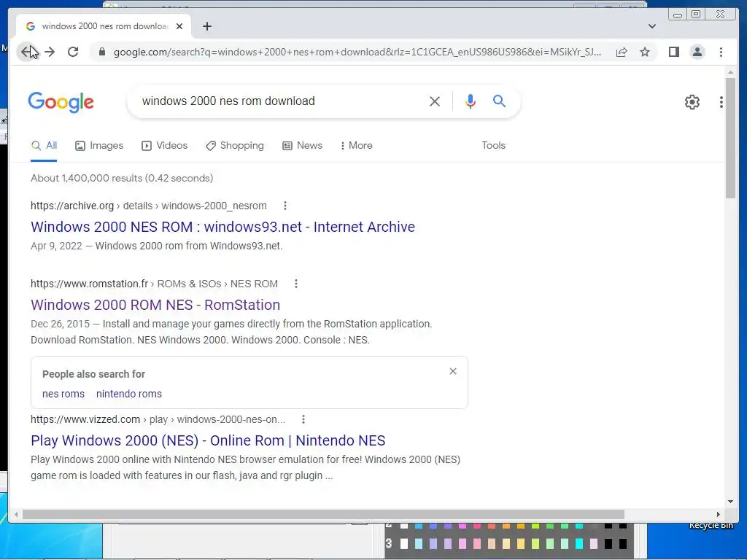
Task: Click the browser tab titled 'windows 2000 nes rom download'
Action: [104, 26]
